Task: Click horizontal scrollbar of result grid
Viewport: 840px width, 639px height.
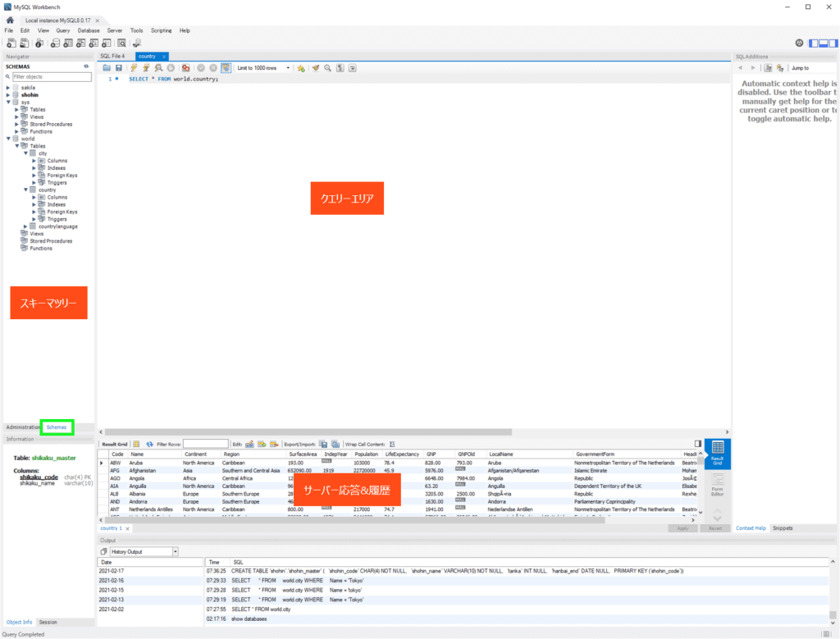Action: (x=354, y=519)
